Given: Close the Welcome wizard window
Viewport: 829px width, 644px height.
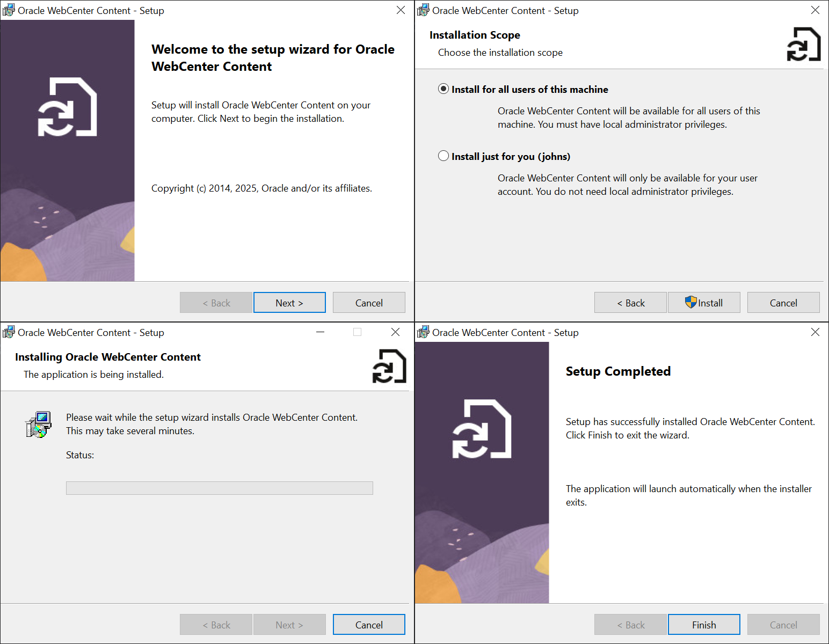Looking at the screenshot, I should coord(401,10).
